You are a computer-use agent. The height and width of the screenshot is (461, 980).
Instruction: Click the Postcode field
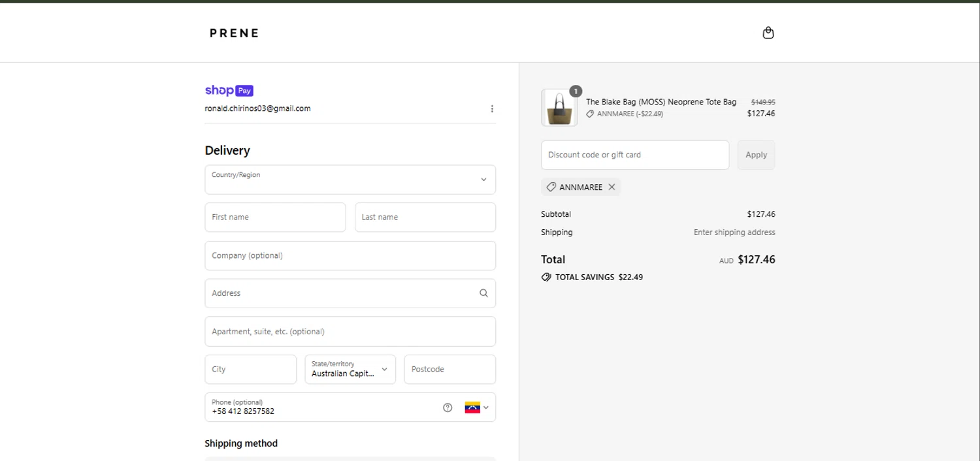pyautogui.click(x=450, y=370)
